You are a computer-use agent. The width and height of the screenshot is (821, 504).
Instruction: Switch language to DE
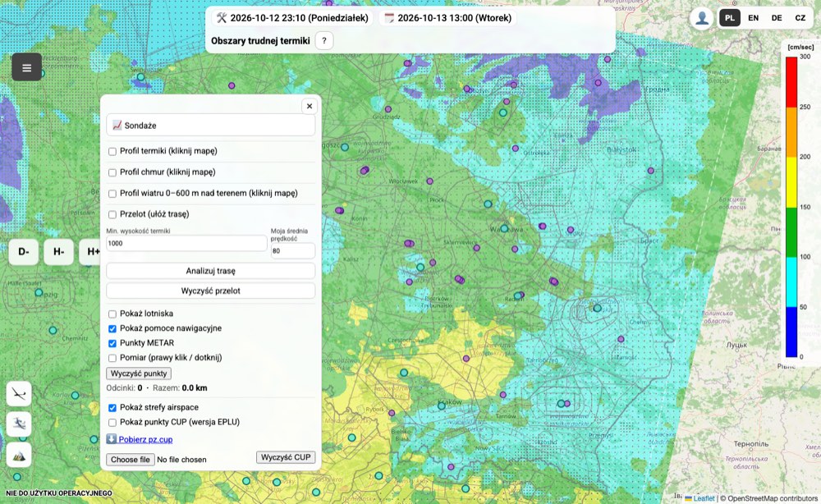(777, 18)
